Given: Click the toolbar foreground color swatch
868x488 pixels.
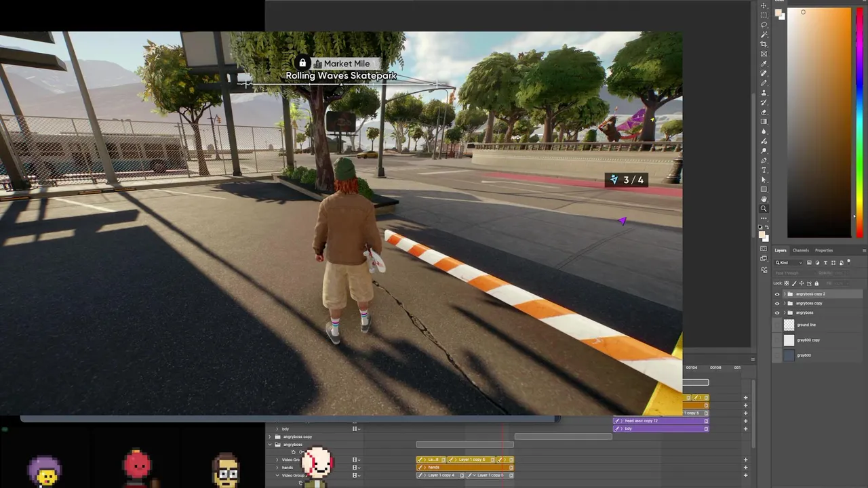Looking at the screenshot, I should coord(762,235).
